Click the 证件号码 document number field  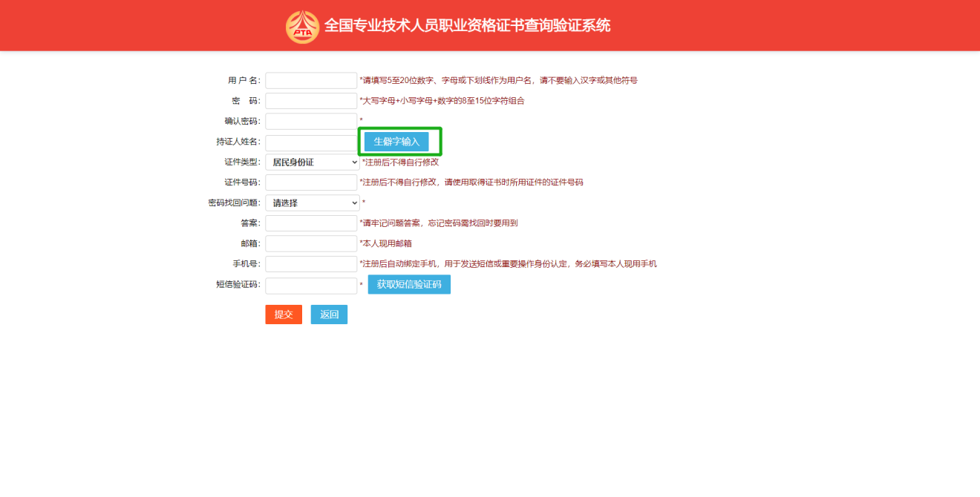tap(310, 182)
